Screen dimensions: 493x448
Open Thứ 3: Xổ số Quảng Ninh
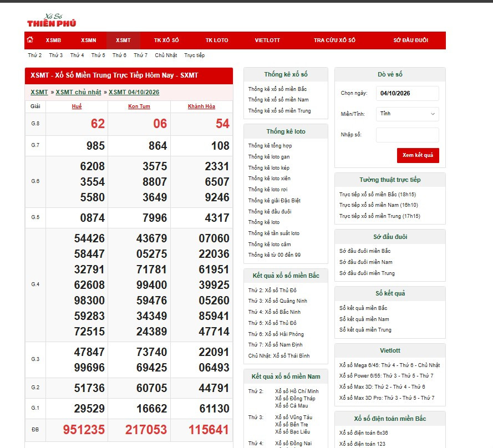click(278, 301)
